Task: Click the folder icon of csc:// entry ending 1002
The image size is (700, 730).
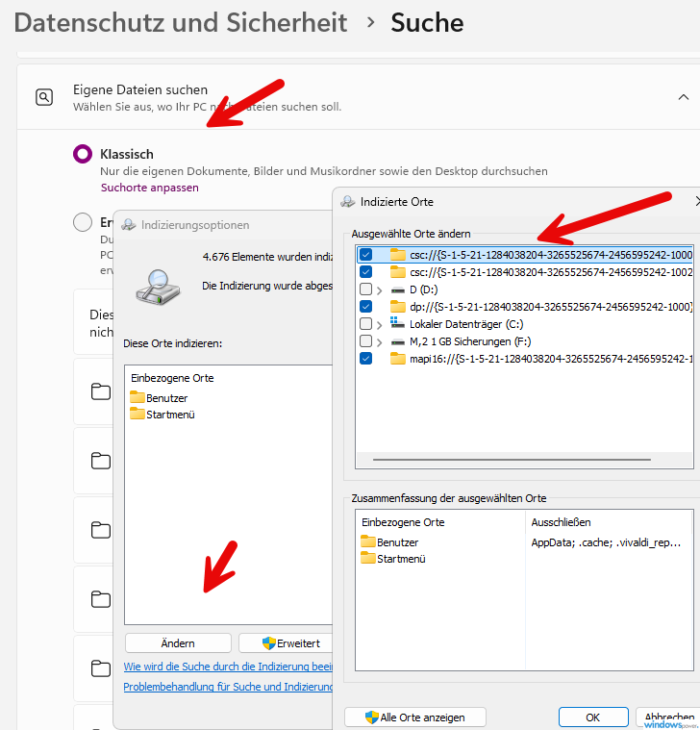Action: tap(397, 271)
